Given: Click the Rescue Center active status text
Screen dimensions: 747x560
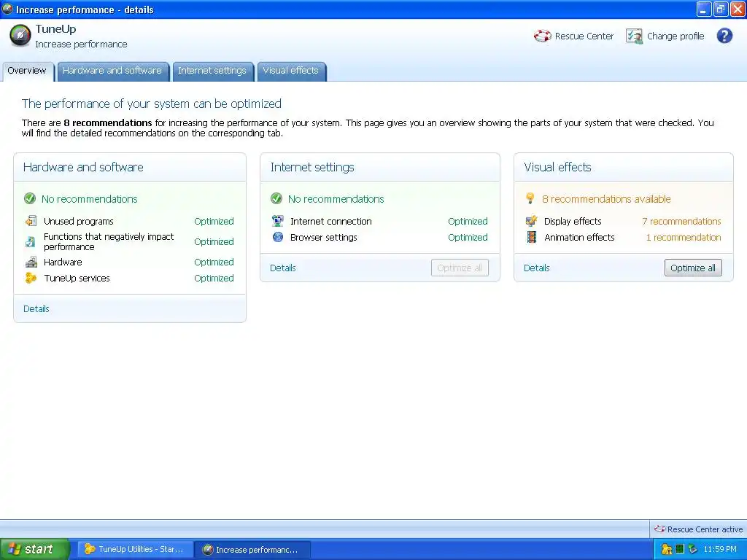Looking at the screenshot, I should click(x=705, y=529).
